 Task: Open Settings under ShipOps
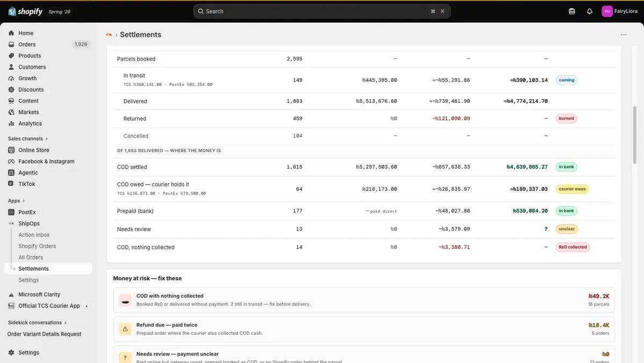click(x=28, y=280)
